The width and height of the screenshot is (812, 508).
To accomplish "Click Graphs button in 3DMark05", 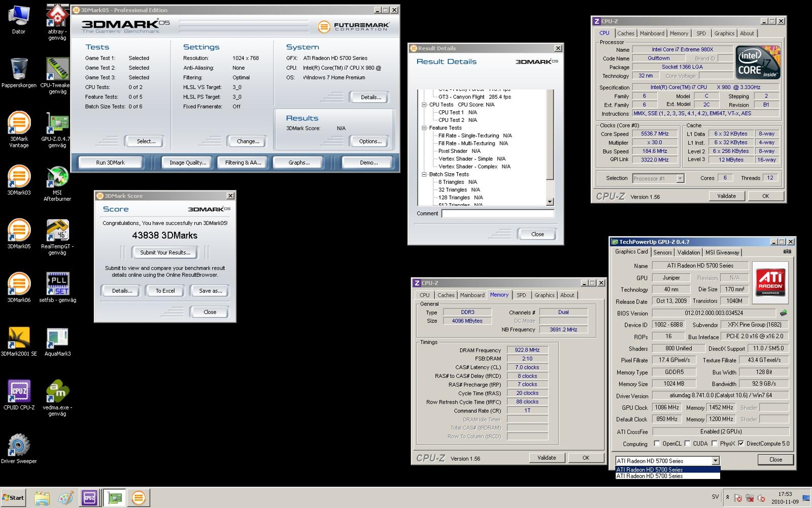I will click(x=299, y=163).
